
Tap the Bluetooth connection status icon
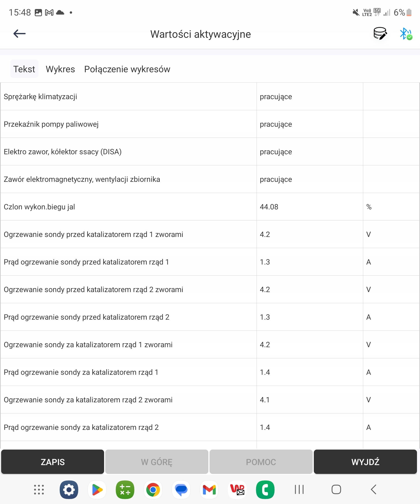(406, 34)
